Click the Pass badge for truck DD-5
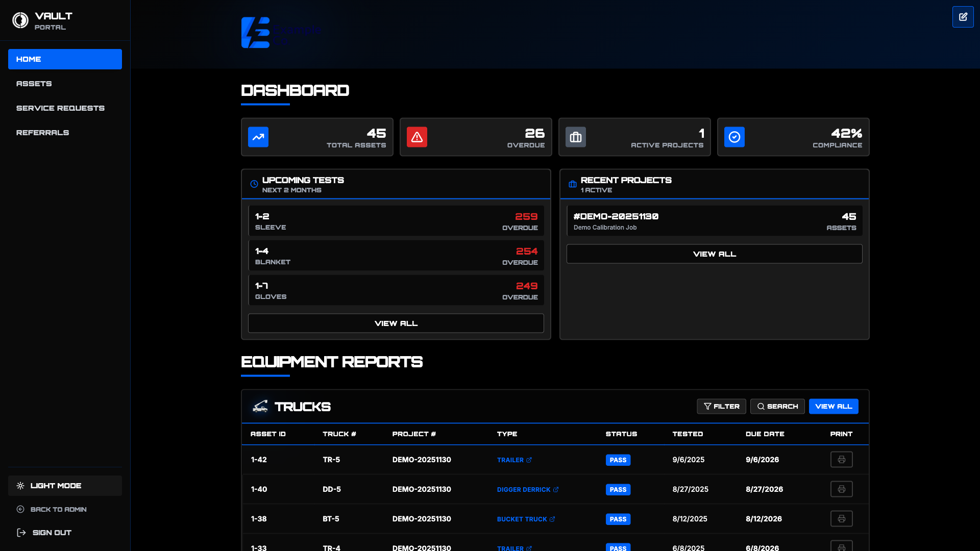The image size is (980, 551). pyautogui.click(x=618, y=489)
